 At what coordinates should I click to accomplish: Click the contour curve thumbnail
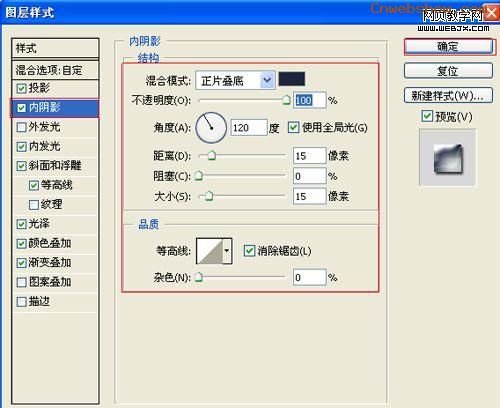tap(210, 251)
